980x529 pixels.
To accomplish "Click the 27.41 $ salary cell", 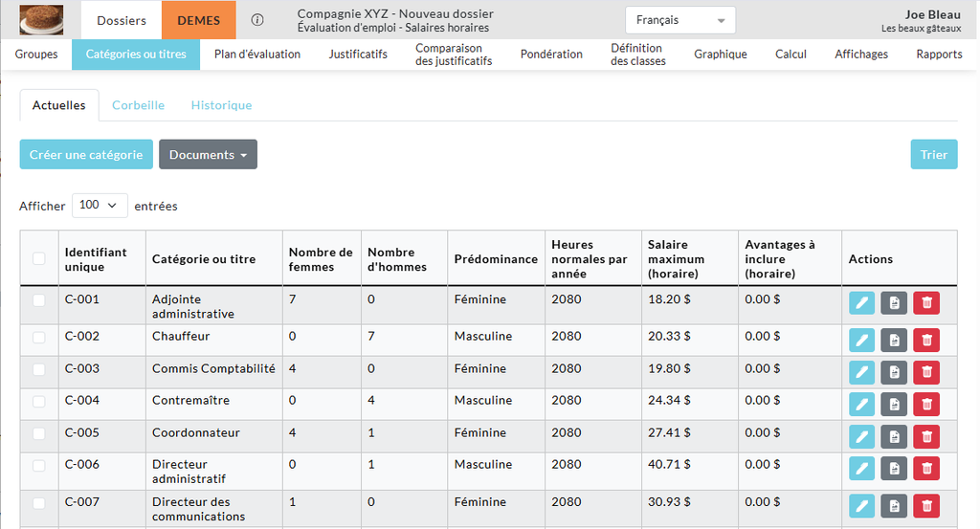I will pyautogui.click(x=689, y=436).
